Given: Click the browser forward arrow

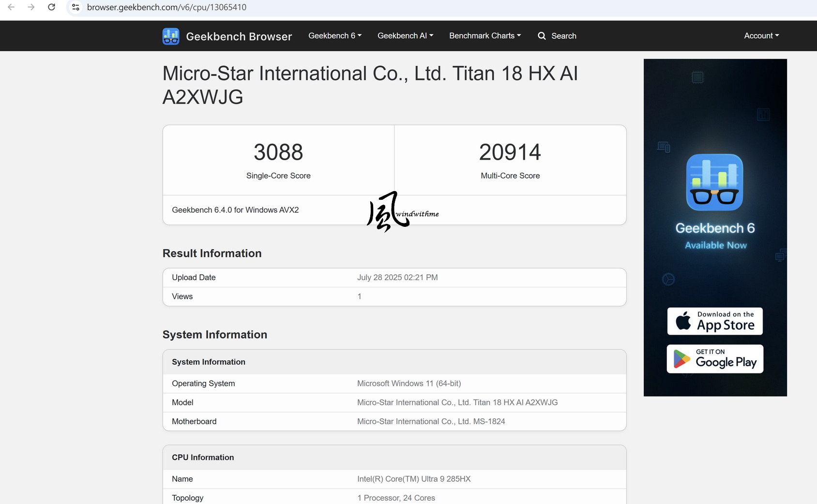Looking at the screenshot, I should click(31, 7).
